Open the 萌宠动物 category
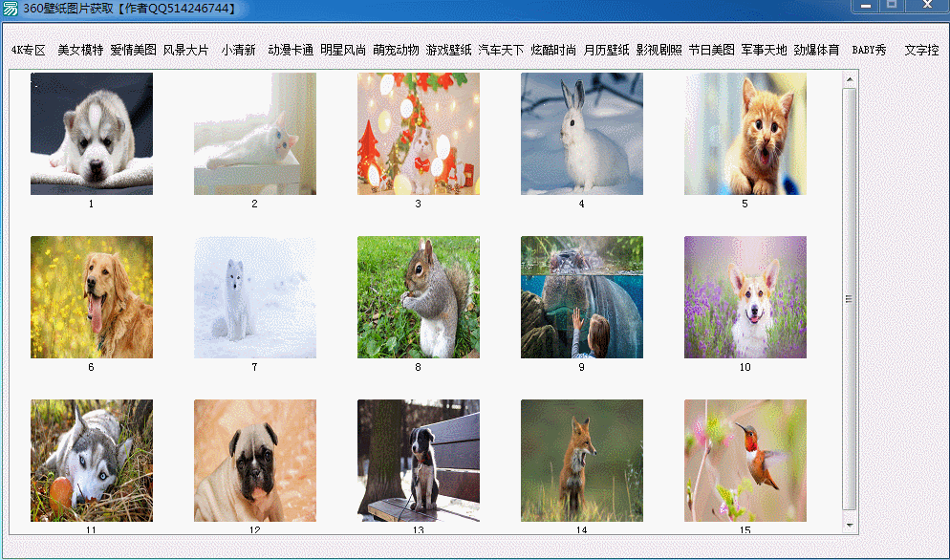 [x=396, y=50]
